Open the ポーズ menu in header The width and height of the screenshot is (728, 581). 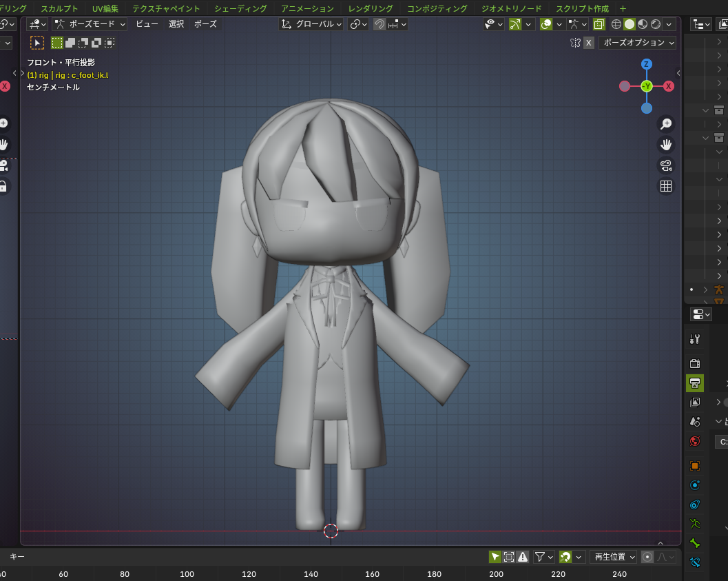coord(205,24)
